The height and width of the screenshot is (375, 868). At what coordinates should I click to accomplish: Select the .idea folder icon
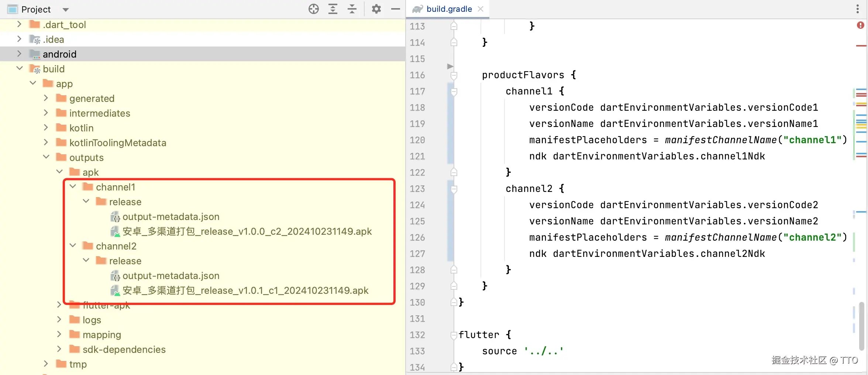click(x=35, y=39)
